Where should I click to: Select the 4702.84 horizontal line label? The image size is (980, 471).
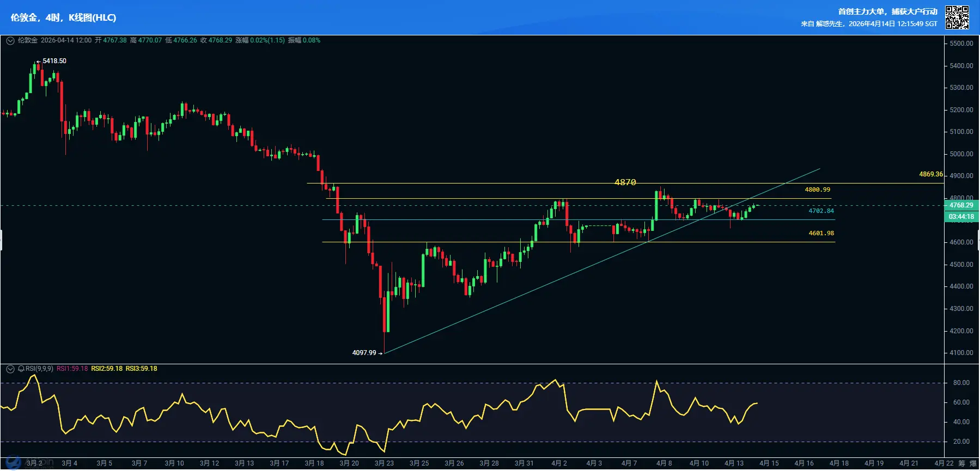(x=821, y=211)
